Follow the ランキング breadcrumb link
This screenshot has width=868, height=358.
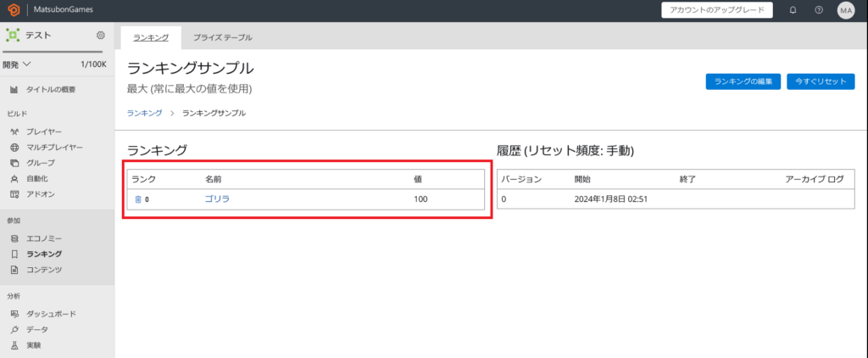pyautogui.click(x=144, y=113)
